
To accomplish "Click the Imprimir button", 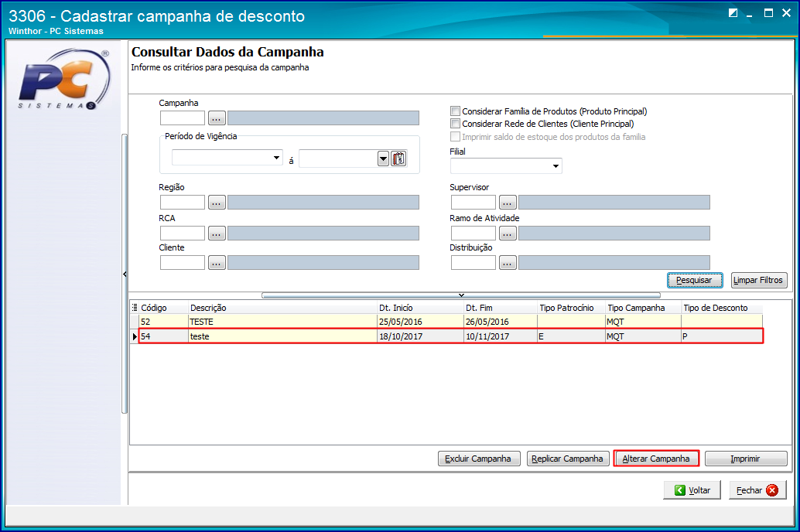I will 746,459.
